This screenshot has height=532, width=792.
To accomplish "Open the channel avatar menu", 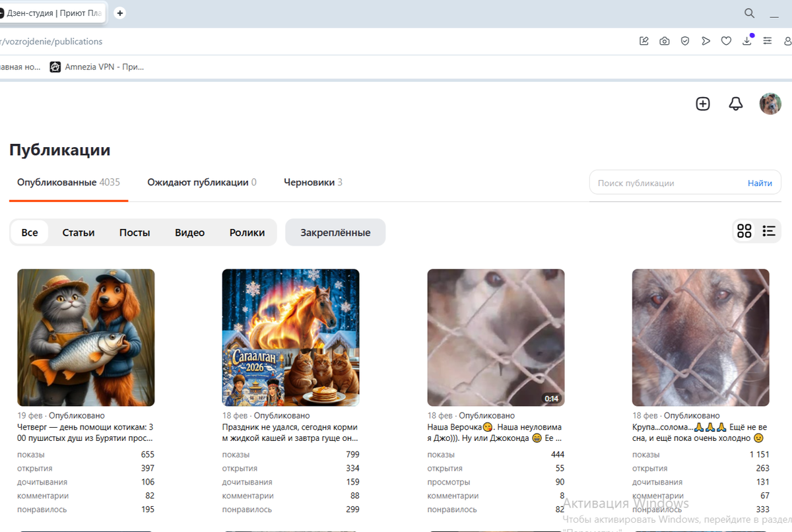I will click(x=770, y=104).
